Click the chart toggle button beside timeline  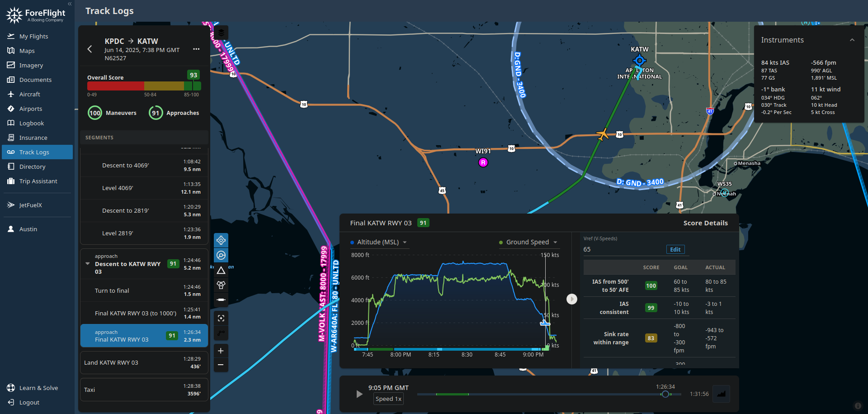[x=722, y=394]
